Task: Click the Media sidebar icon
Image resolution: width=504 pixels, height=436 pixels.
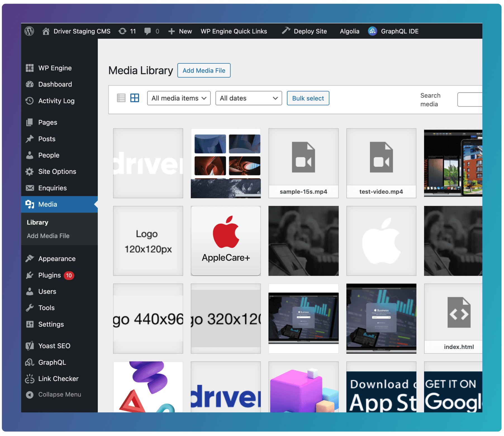Action: click(x=30, y=204)
